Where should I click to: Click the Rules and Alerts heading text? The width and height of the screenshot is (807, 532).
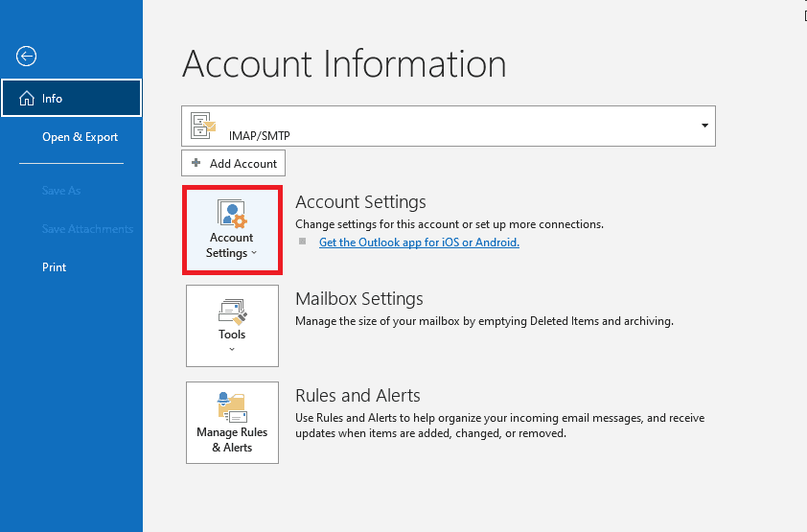pyautogui.click(x=357, y=395)
